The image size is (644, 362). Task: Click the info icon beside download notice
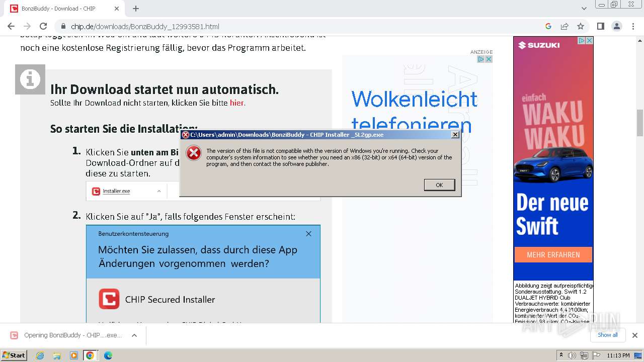pyautogui.click(x=30, y=79)
